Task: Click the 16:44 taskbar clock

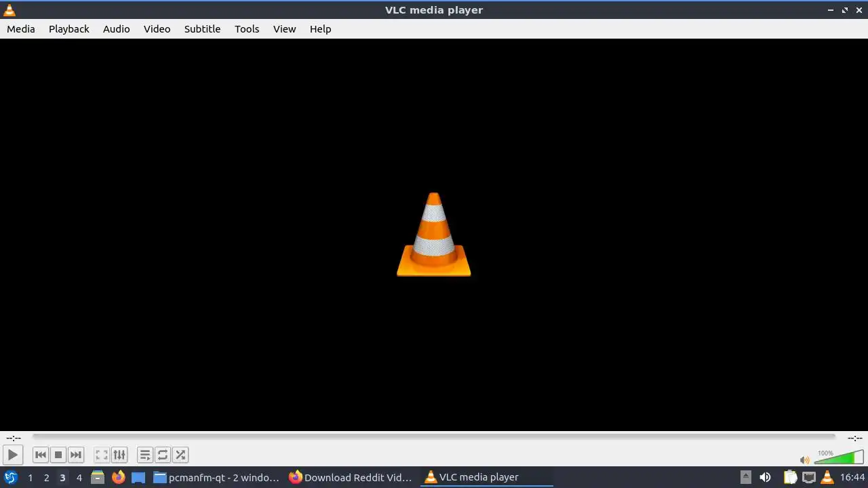Action: (x=852, y=477)
